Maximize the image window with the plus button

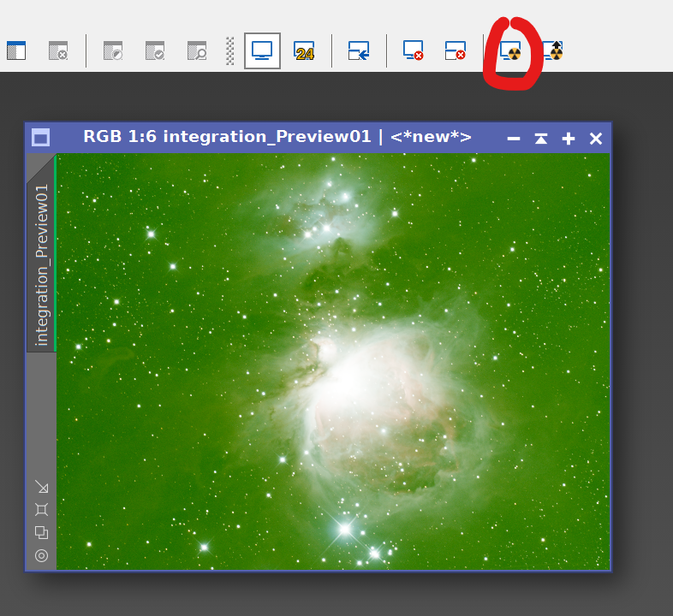click(x=568, y=139)
